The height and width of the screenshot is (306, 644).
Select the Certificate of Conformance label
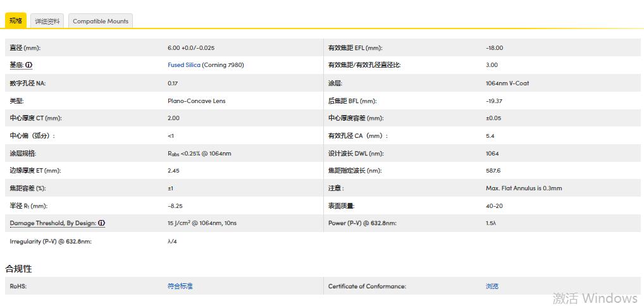click(367, 286)
